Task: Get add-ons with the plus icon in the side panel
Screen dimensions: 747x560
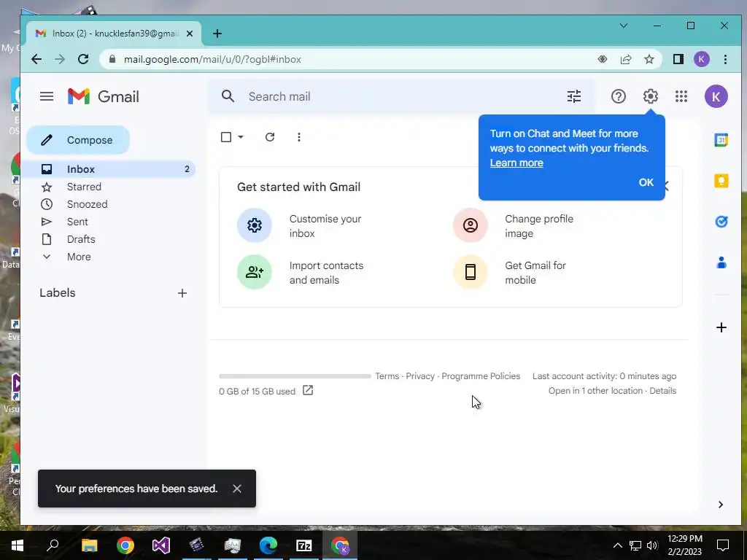Action: tap(721, 327)
